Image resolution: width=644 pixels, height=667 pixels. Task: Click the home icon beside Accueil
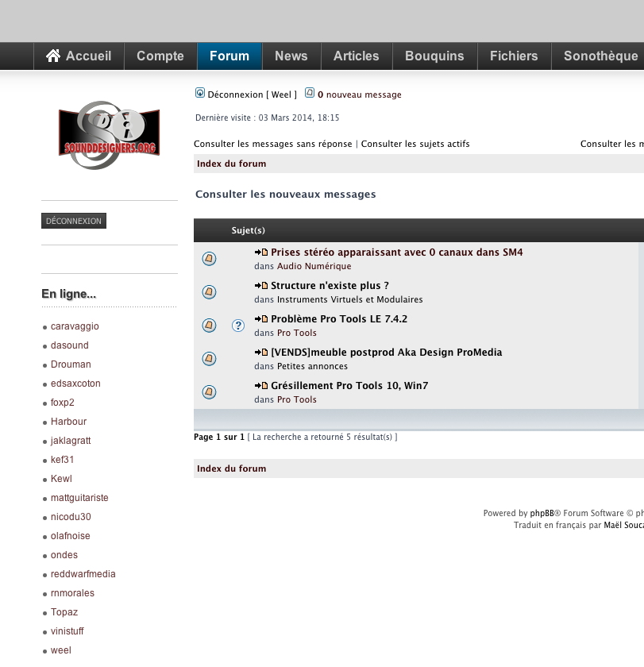click(53, 56)
